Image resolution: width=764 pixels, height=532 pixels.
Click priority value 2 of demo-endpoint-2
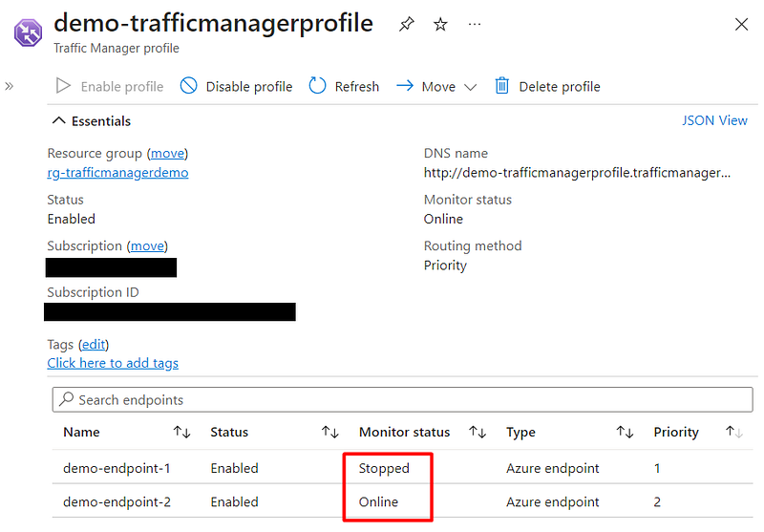(657, 501)
